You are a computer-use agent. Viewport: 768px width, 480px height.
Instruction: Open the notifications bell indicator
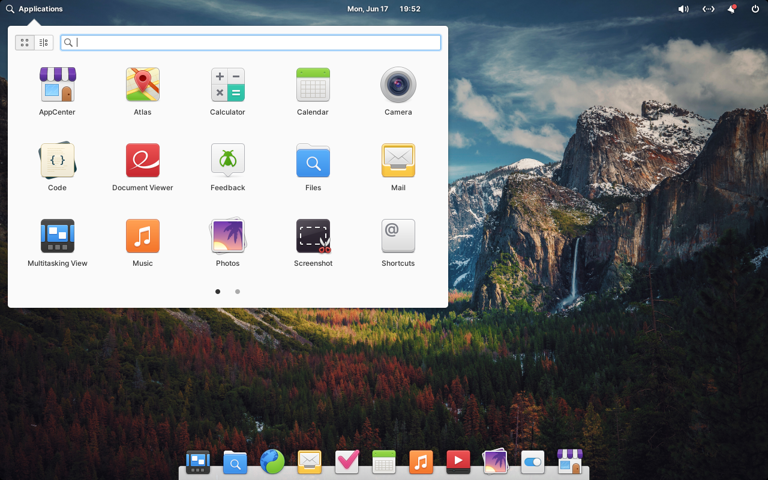point(732,9)
